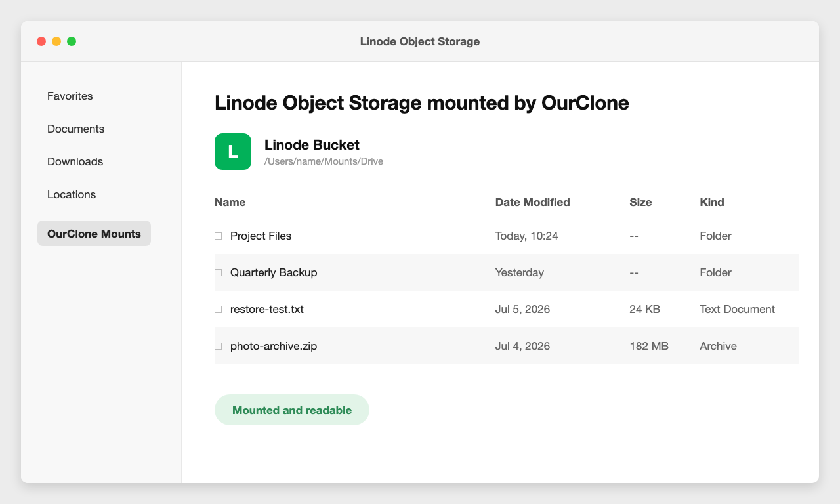Click the Linode Object Storage window title
This screenshot has width=840, height=504.
click(x=420, y=41)
